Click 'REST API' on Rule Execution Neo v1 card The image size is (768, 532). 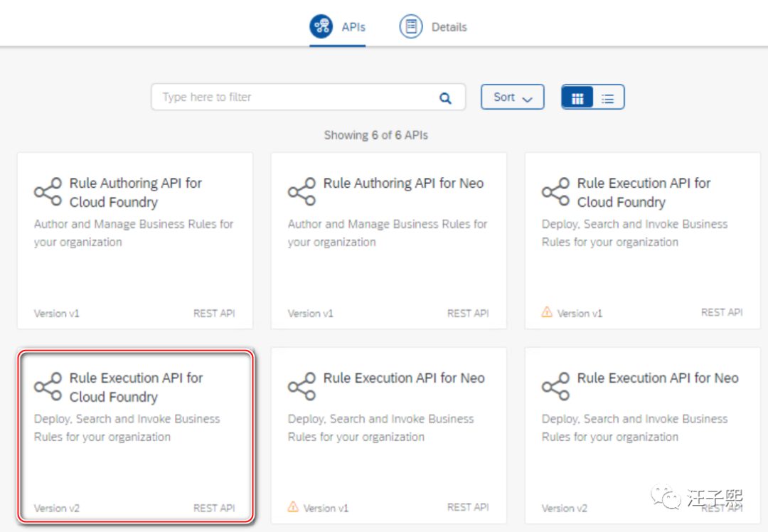(x=468, y=508)
